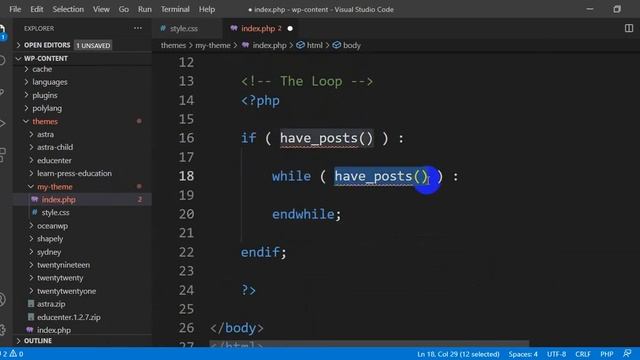Expand the oceanwp folder
Screen dimensions: 640x360
point(52,226)
